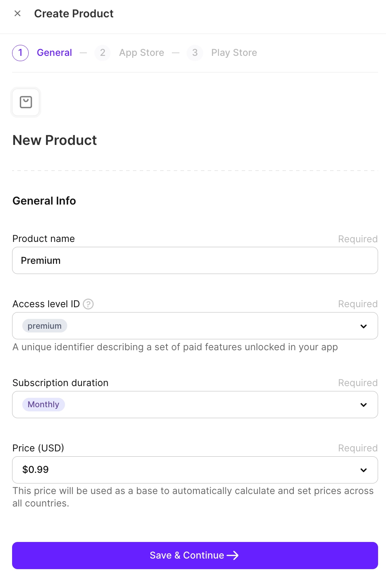Screen dimensions: 386x588
Task: Click into the Product name field
Action: coord(195,260)
